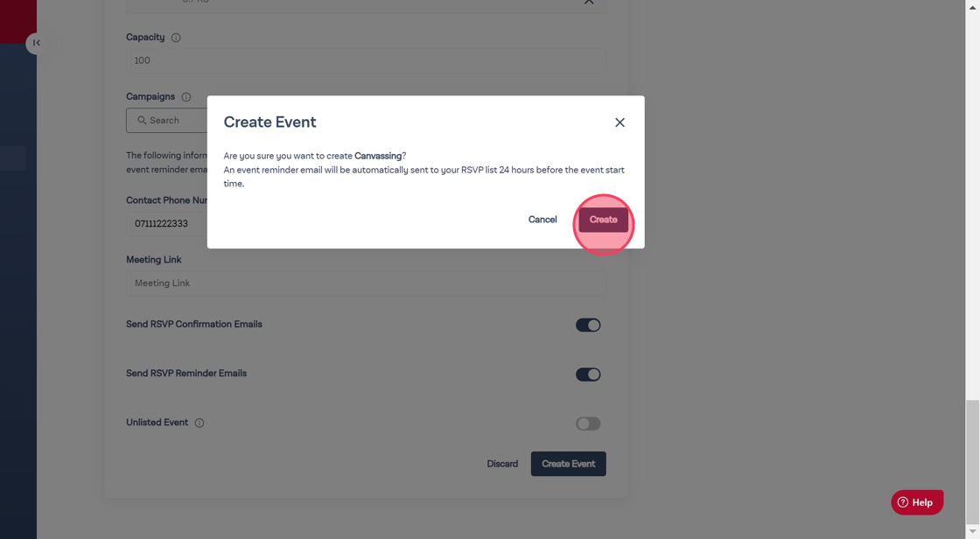Click the scrollbar down arrow
Screen dimensions: 980x539
972,532
